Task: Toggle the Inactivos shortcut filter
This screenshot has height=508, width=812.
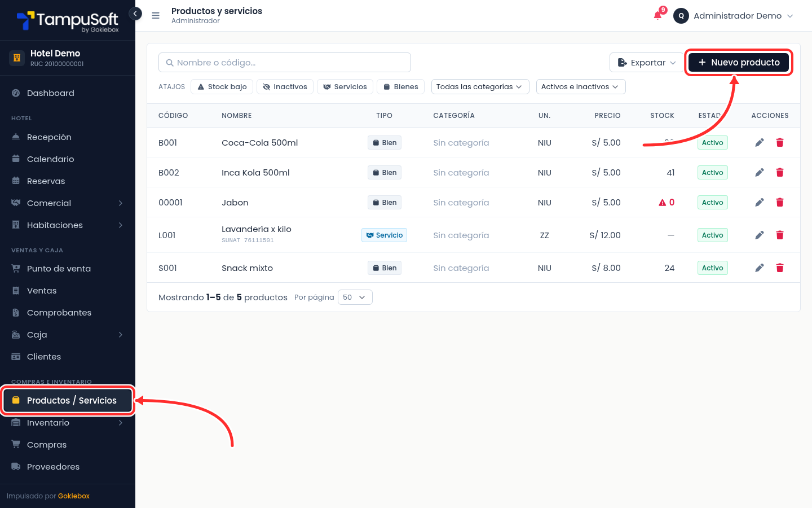Action: [285, 87]
